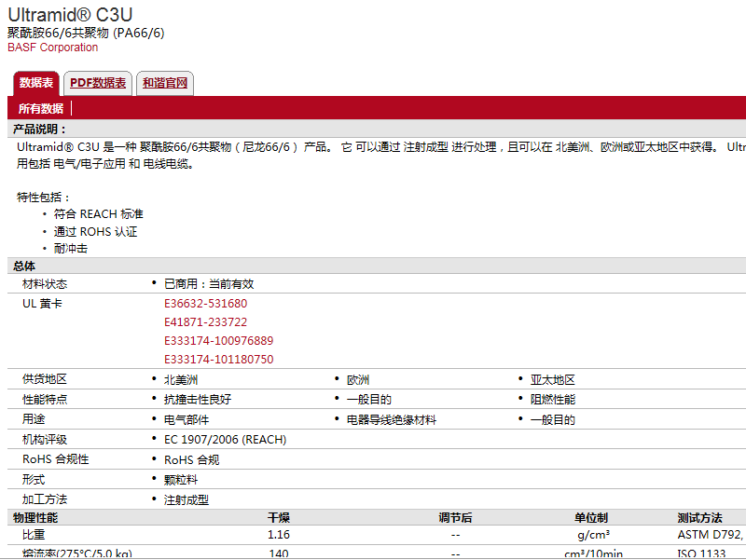This screenshot has width=746, height=560.
Task: Click the 材料状态 row label
Action: 45,284
